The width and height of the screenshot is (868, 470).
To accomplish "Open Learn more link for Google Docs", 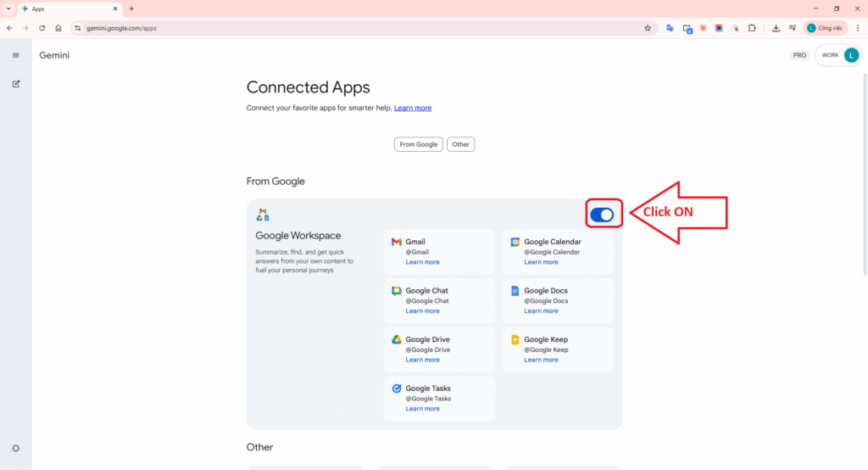I will 541,311.
